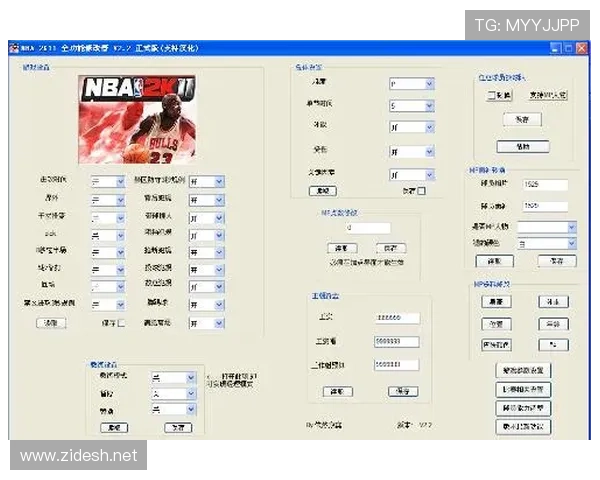Click the upper of the two 1525 fields
600x480 pixels.
(545, 184)
